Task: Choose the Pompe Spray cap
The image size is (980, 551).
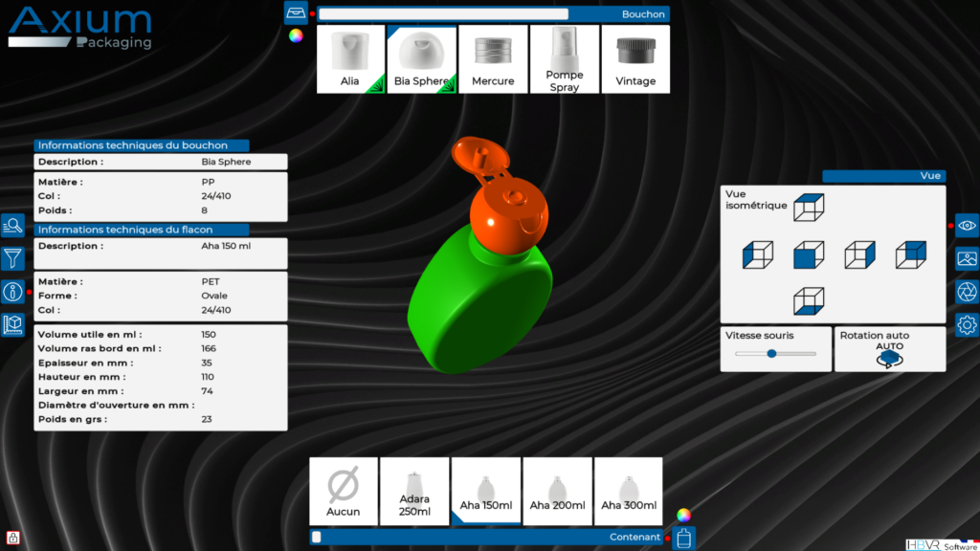Action: point(565,59)
